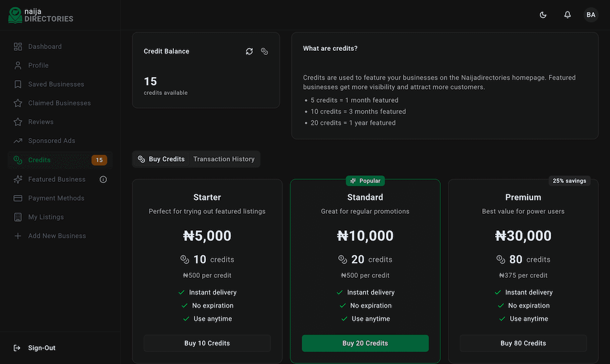Click the Featured Business info icon

[103, 179]
